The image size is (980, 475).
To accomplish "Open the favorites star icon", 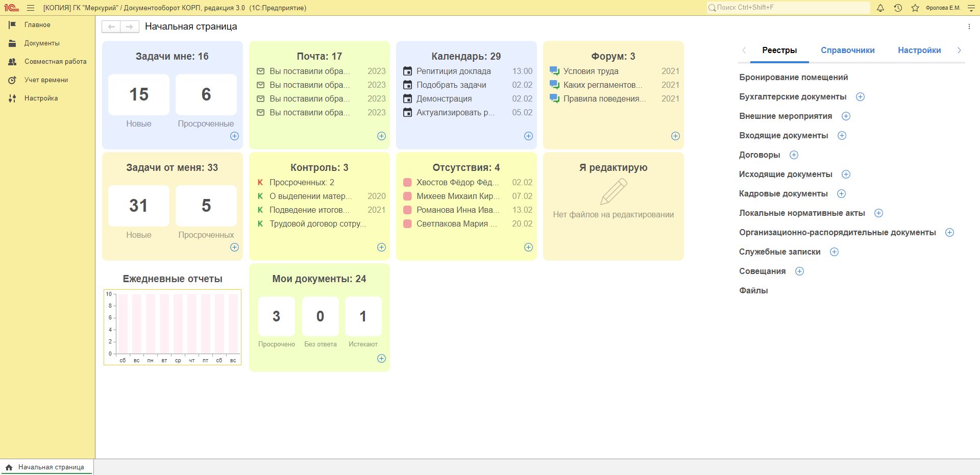I will point(915,8).
